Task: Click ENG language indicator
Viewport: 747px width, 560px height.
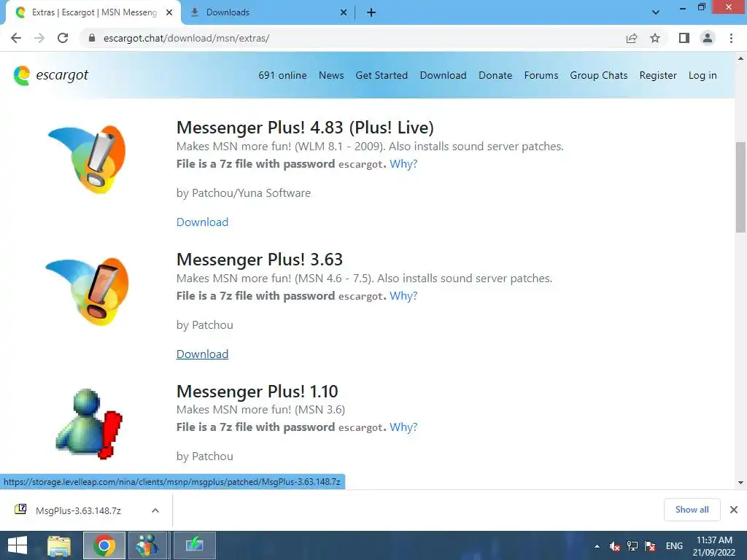Action: pyautogui.click(x=674, y=546)
